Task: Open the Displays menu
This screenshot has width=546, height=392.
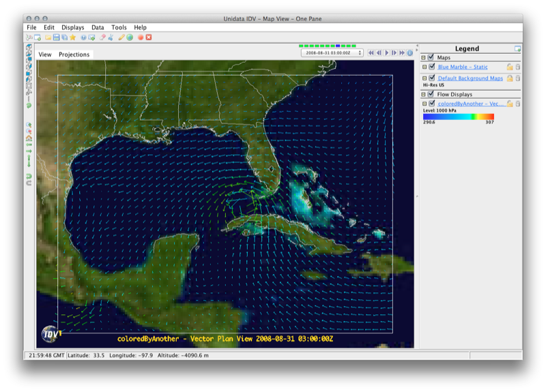Action: 73,27
